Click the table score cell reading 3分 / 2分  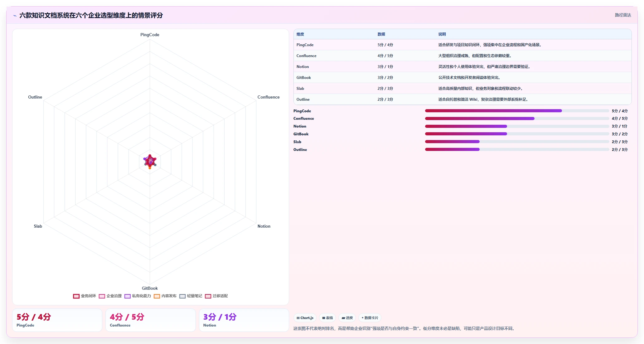point(385,78)
